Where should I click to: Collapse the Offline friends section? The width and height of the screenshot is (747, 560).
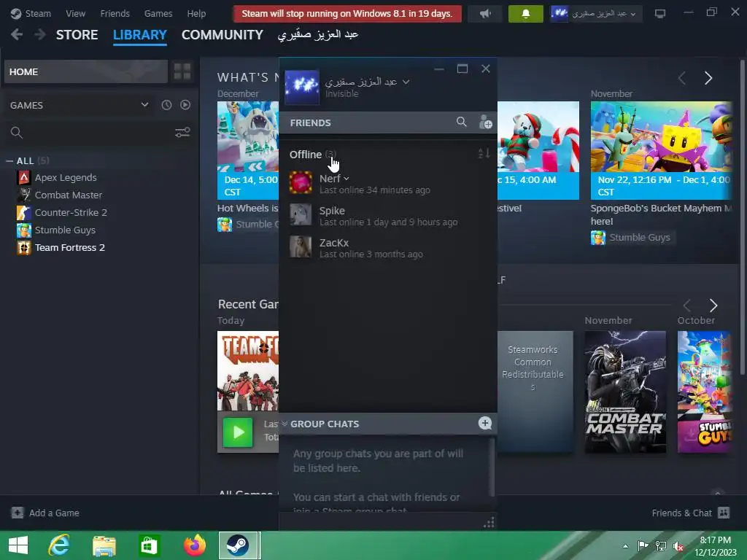(313, 155)
